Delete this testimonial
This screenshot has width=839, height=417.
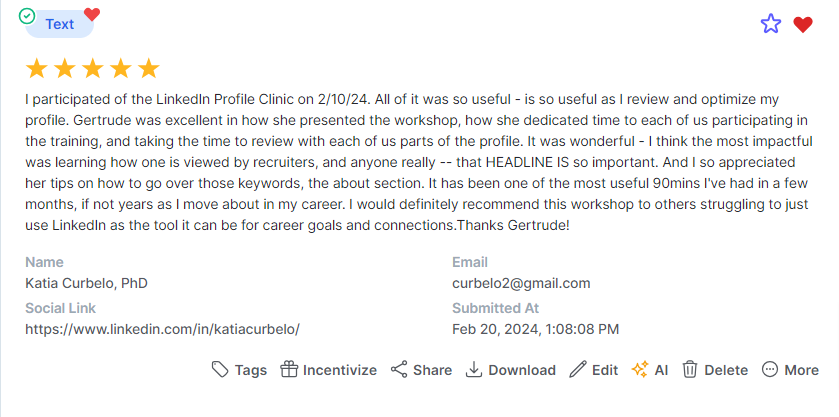714,370
